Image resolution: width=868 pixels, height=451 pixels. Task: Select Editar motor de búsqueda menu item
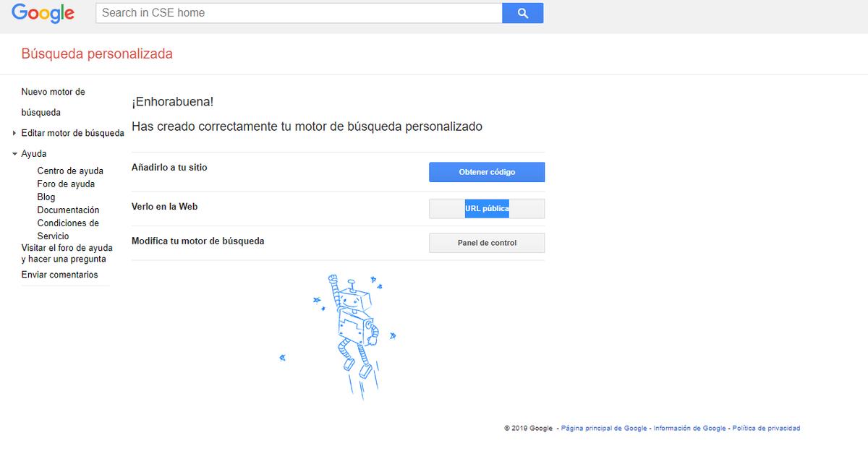point(72,133)
